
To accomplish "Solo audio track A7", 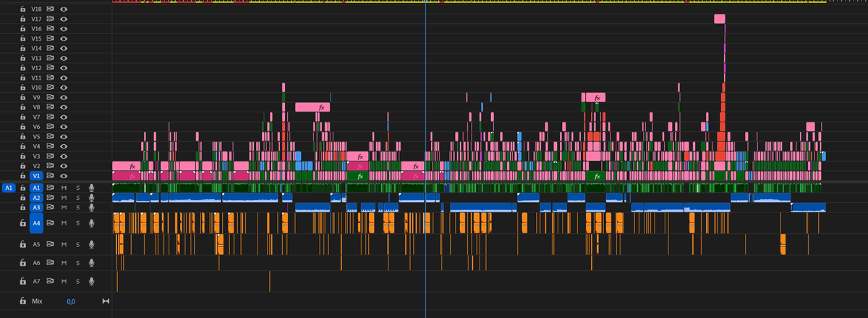I will tap(78, 281).
